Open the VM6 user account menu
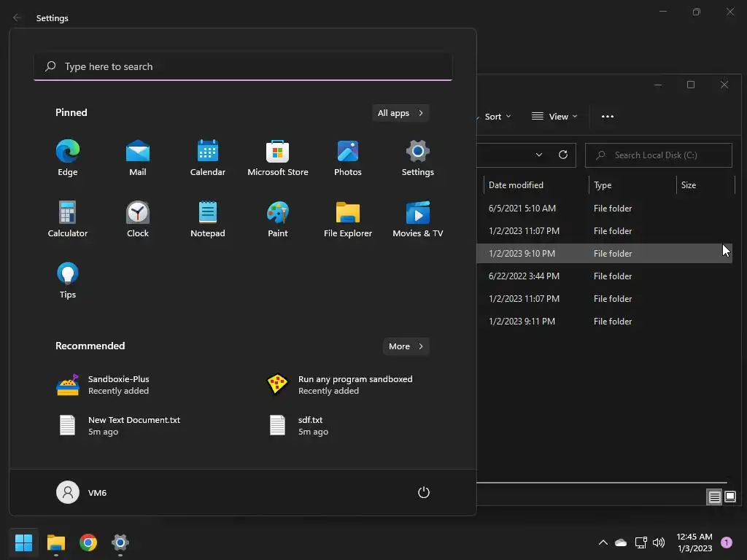The height and width of the screenshot is (560, 747). click(82, 492)
